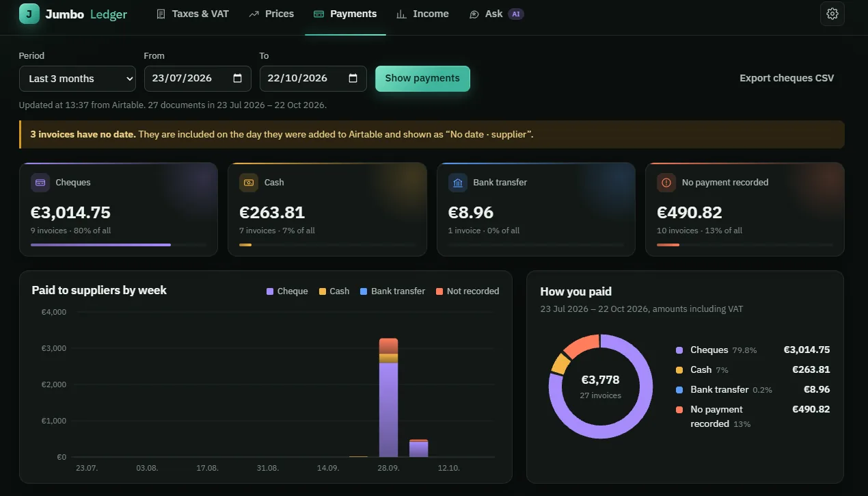Click the AI badge next to Ask
The height and width of the screenshot is (496, 868).
(x=516, y=14)
